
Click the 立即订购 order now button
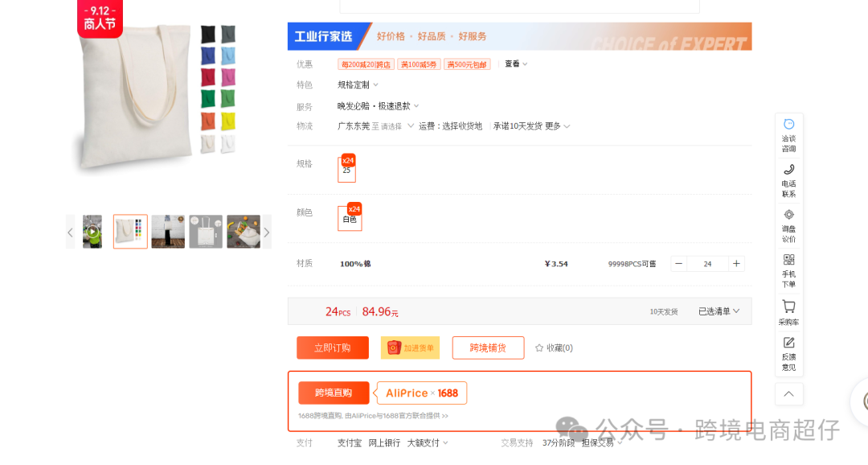pos(332,348)
